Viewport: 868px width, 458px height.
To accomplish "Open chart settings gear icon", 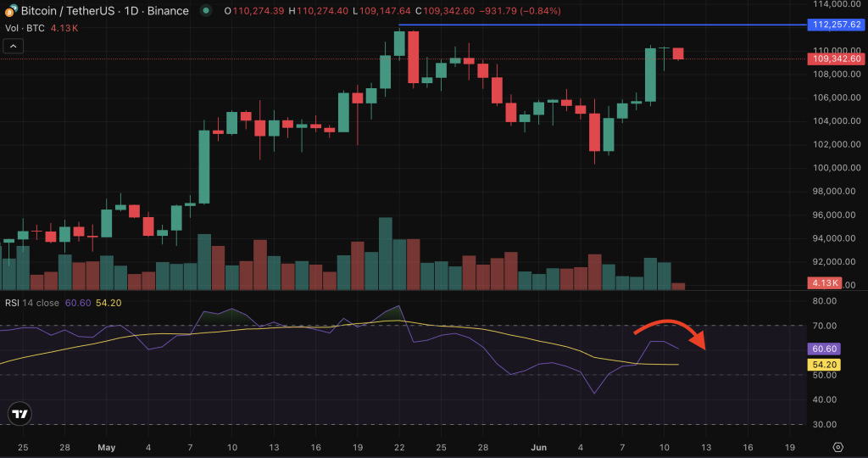I will click(x=838, y=447).
